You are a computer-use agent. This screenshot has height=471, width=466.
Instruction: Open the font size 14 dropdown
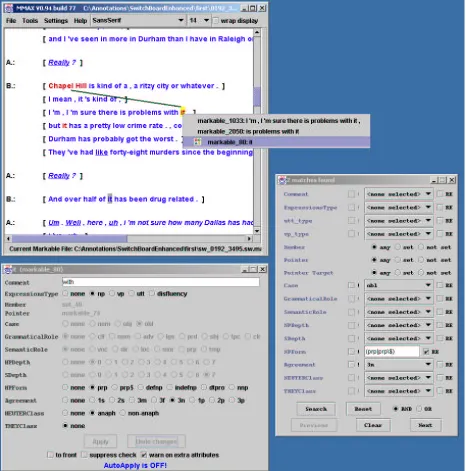199,21
